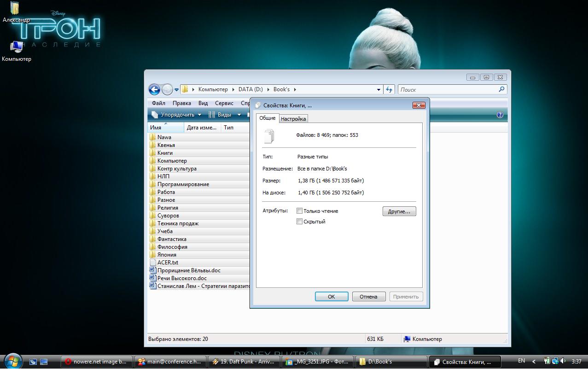
Task: Click the folder icon of Квенья
Action: 153,145
